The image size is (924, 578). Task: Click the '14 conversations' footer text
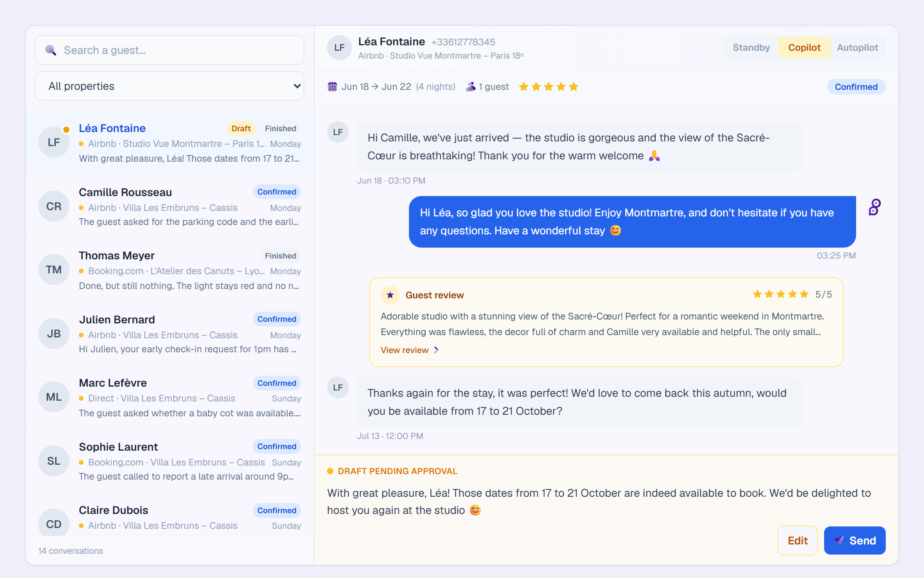point(71,551)
